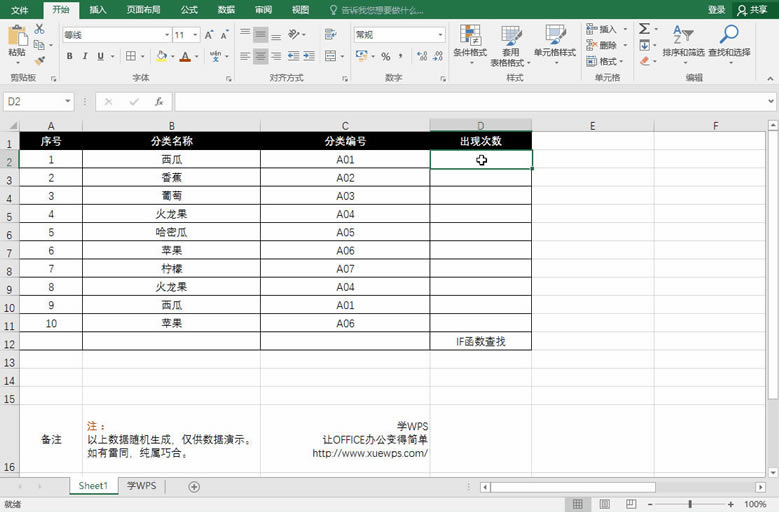Image resolution: width=779 pixels, height=512 pixels.
Task: Open the font name dropdown
Action: [x=167, y=35]
